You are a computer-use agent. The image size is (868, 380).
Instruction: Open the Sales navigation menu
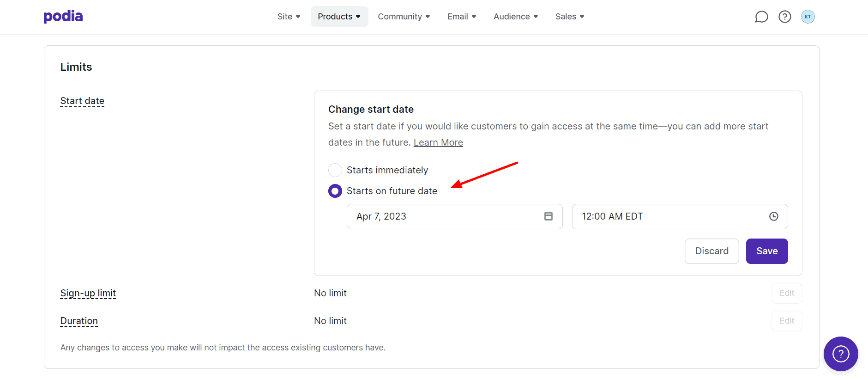569,17
